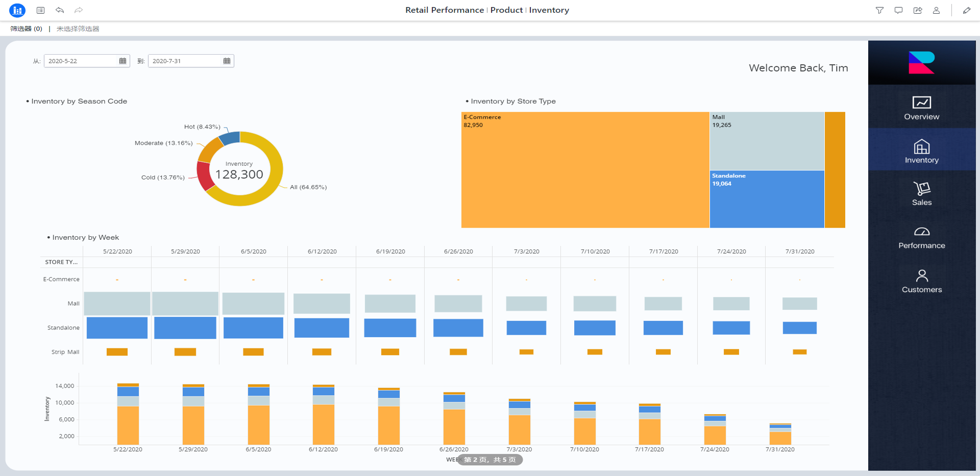
Task: Go to the Overview page
Action: coord(921,108)
